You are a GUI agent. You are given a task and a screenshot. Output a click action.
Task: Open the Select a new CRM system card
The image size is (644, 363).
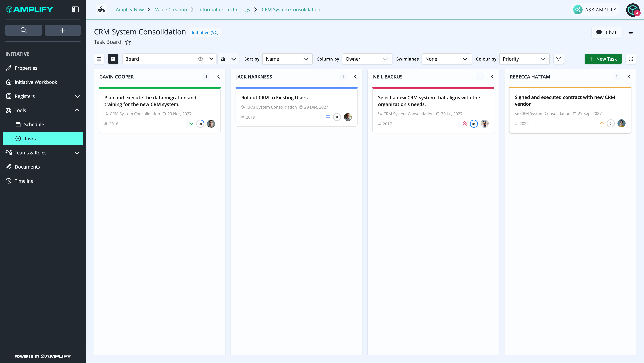click(x=433, y=110)
